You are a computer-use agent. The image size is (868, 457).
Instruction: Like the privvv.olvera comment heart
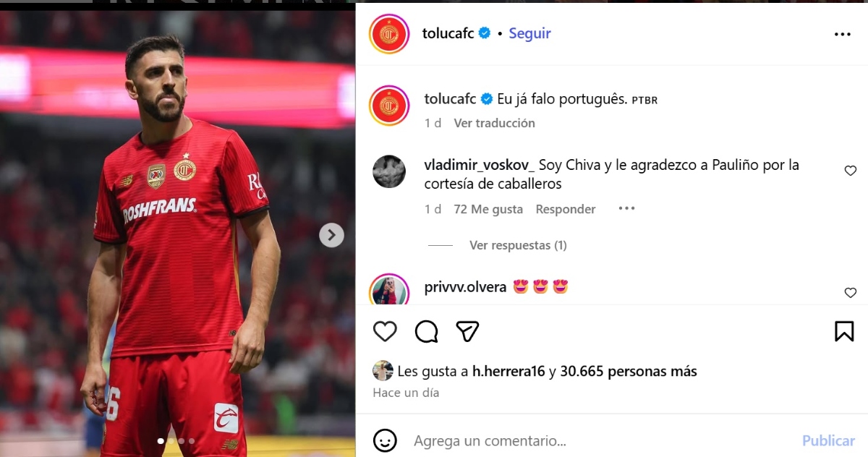coord(851,293)
